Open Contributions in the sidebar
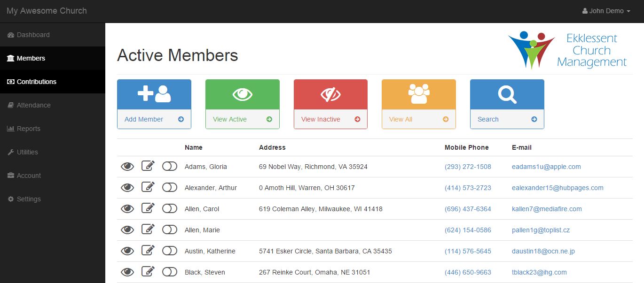The height and width of the screenshot is (283, 644). 53,82
